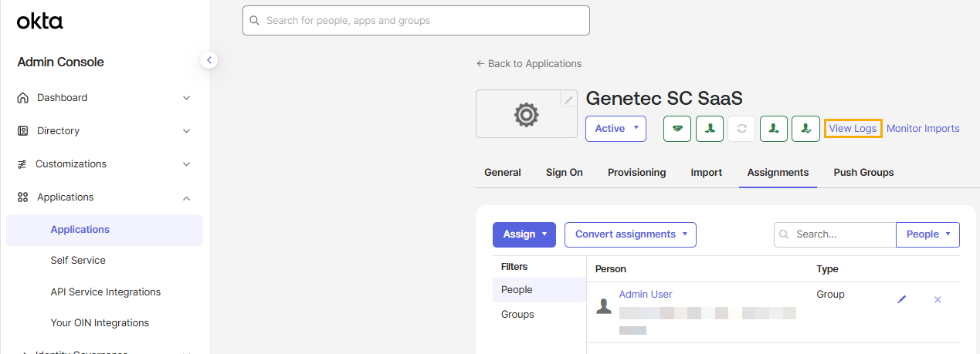
Task: Click the okta logo
Action: (40, 22)
